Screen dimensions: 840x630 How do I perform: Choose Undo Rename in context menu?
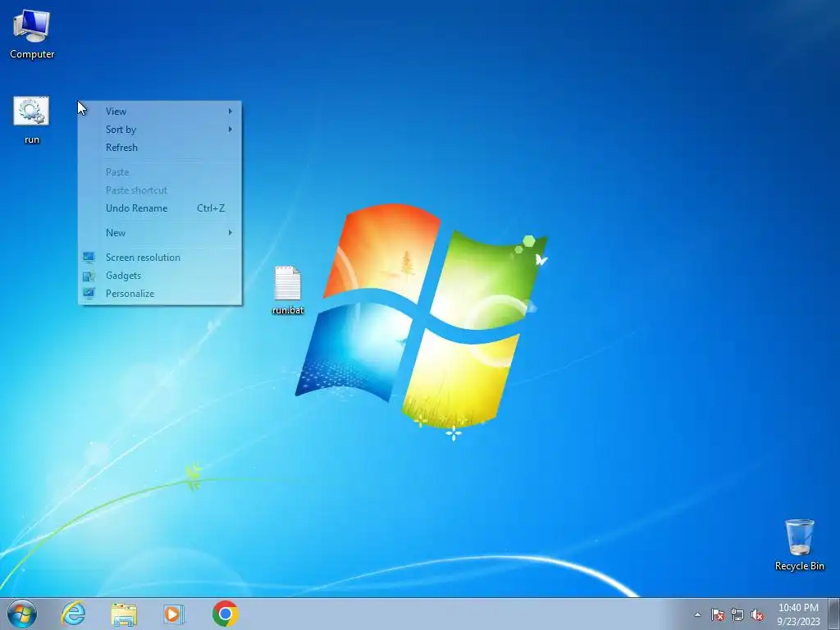click(160, 208)
